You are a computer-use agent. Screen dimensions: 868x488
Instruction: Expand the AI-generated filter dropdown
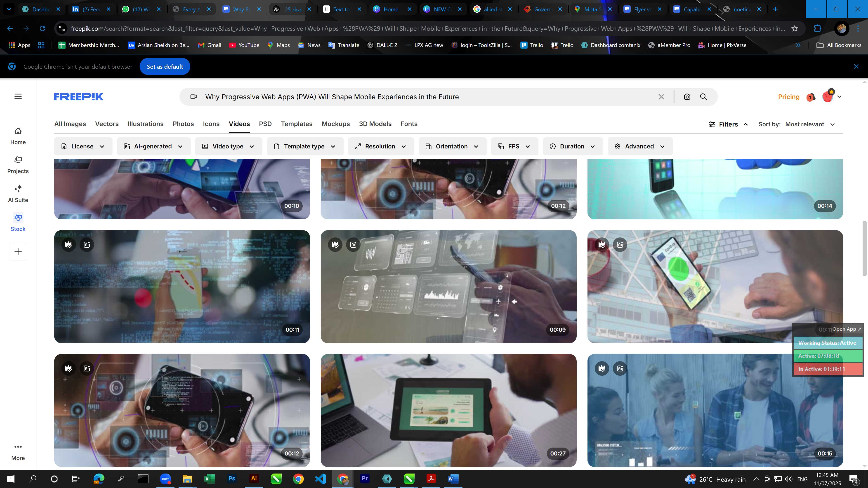point(154,146)
